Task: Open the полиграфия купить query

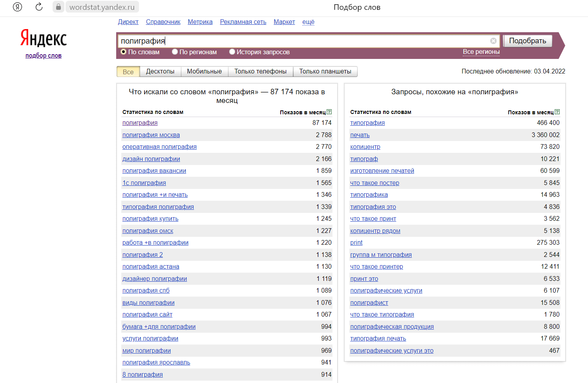Action: [x=150, y=219]
